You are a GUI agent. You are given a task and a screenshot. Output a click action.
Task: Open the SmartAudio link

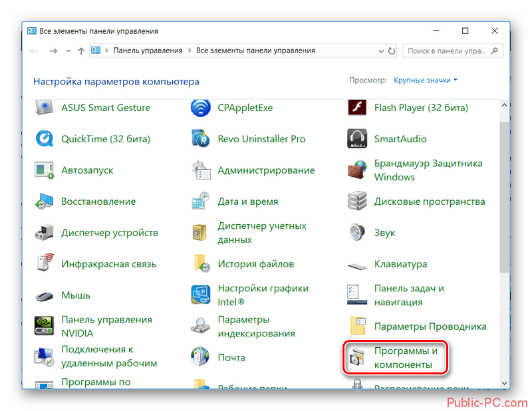[x=400, y=139]
